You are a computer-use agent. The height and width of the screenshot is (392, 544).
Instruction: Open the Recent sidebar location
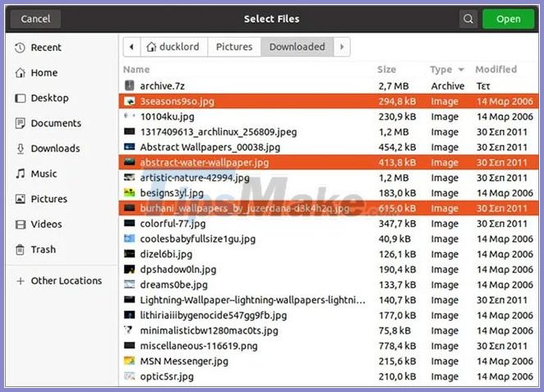62,48
